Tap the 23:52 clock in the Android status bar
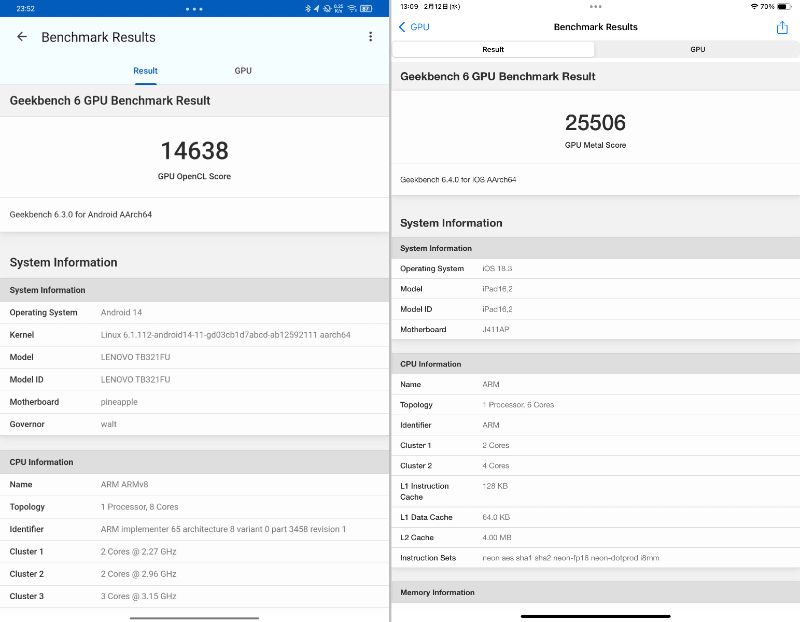 25,9
